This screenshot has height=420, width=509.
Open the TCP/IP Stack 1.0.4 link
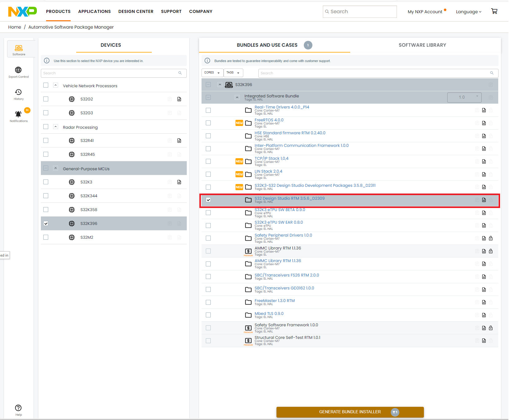(x=271, y=159)
